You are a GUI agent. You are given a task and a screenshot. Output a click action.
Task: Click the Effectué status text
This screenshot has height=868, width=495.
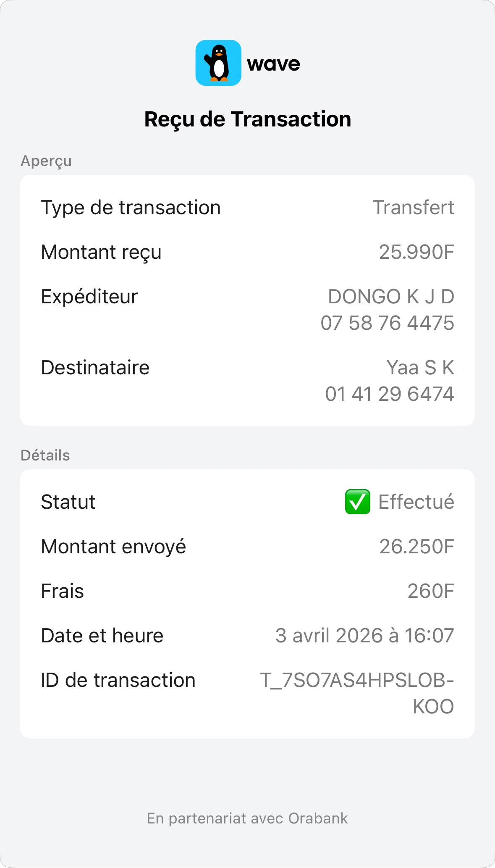coord(416,502)
